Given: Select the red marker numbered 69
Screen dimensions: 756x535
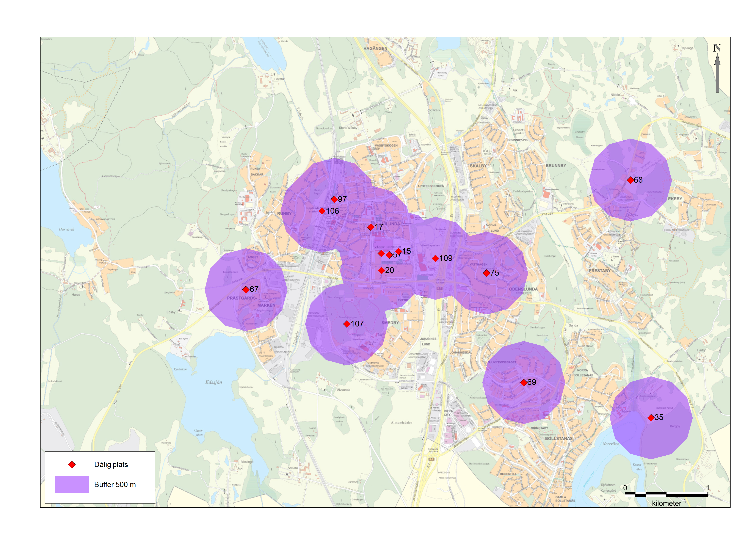Looking at the screenshot, I should pos(523,383).
